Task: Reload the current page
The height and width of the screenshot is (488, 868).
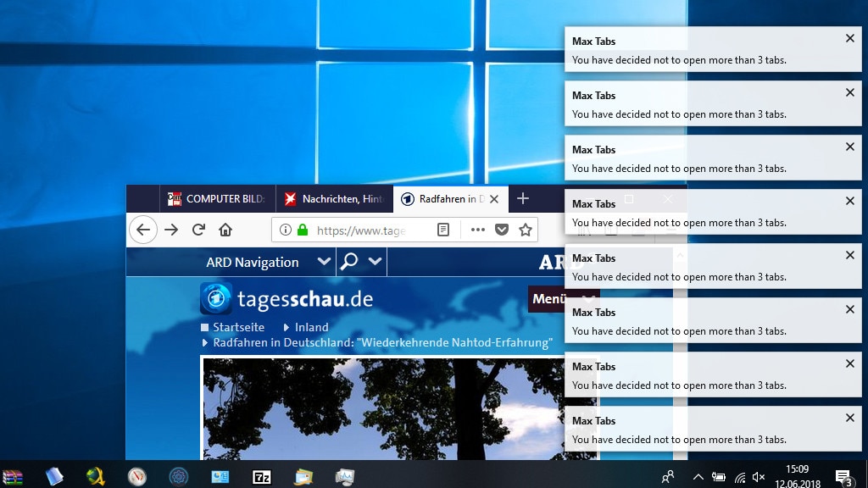Action: 198,230
